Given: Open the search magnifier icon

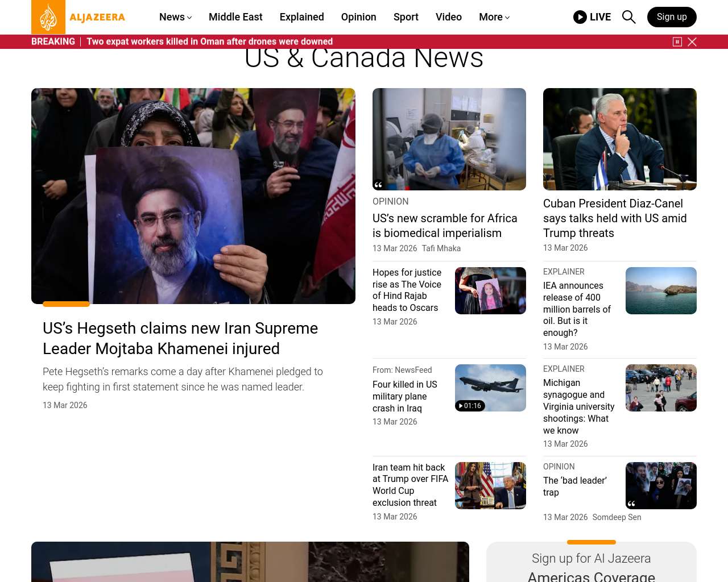Looking at the screenshot, I should pyautogui.click(x=628, y=17).
